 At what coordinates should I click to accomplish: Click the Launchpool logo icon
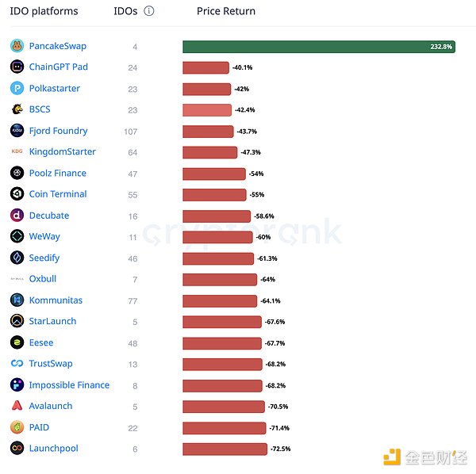click(17, 449)
